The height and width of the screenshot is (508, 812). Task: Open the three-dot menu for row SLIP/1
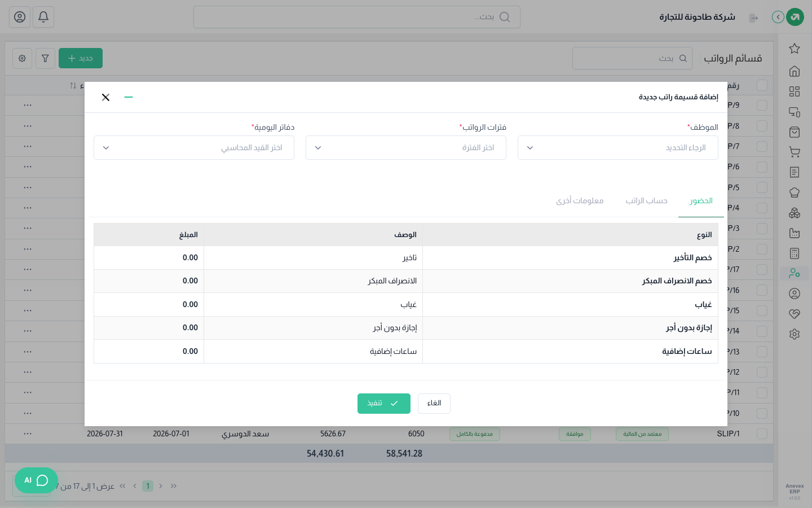(x=28, y=433)
